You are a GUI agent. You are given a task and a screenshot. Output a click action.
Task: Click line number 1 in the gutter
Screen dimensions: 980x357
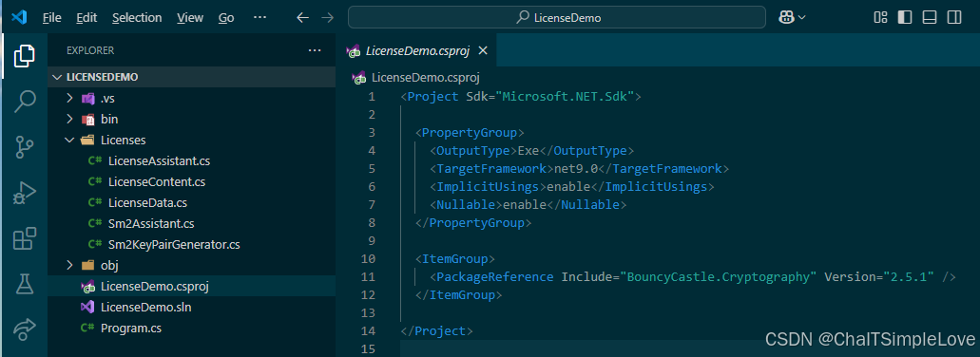372,97
